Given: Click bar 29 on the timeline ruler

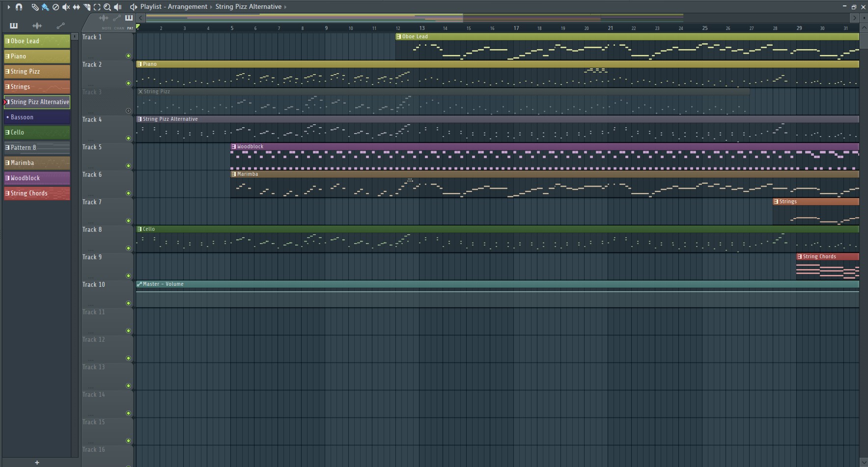Looking at the screenshot, I should pos(799,28).
